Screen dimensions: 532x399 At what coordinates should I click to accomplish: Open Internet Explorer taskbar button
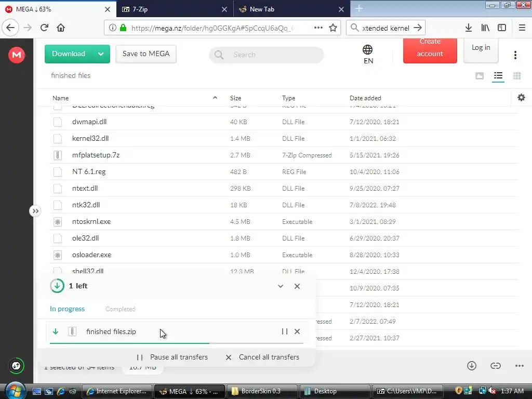(x=117, y=391)
